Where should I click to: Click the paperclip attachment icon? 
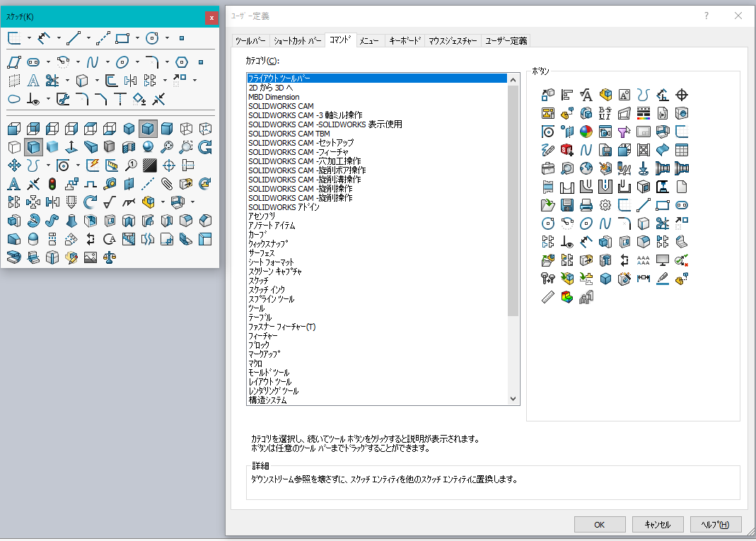(167, 184)
